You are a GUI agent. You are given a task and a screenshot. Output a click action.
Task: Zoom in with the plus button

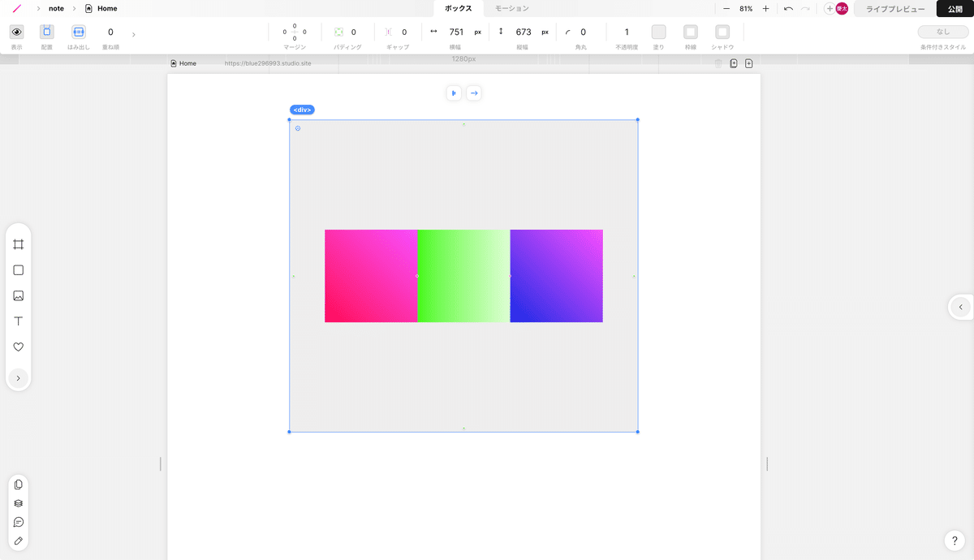pyautogui.click(x=765, y=8)
